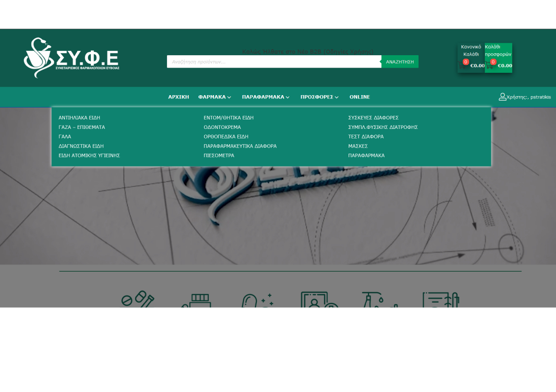Click the document with pencil category icon
556x392 pixels.
[440, 300]
